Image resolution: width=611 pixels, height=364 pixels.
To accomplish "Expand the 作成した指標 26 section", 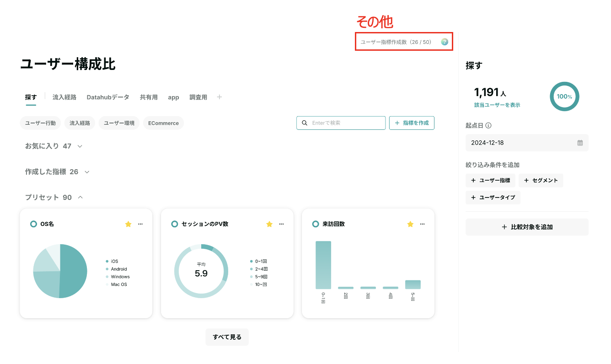I will coord(58,171).
